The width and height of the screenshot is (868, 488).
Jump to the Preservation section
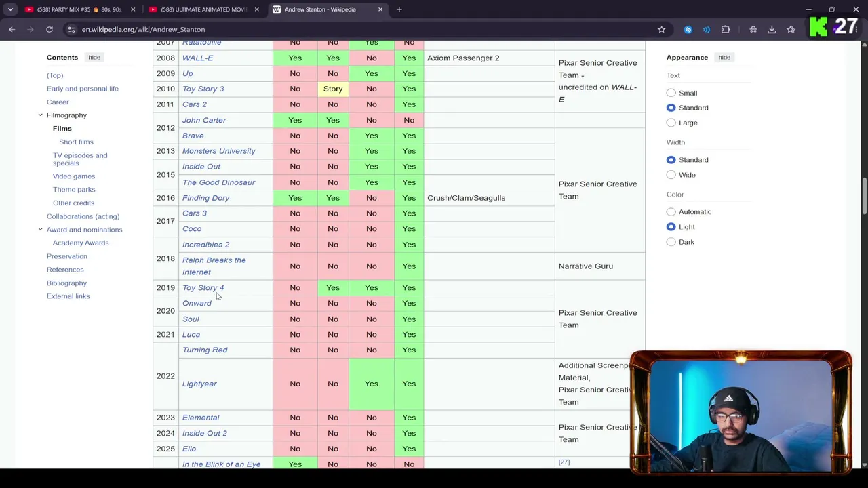point(67,256)
